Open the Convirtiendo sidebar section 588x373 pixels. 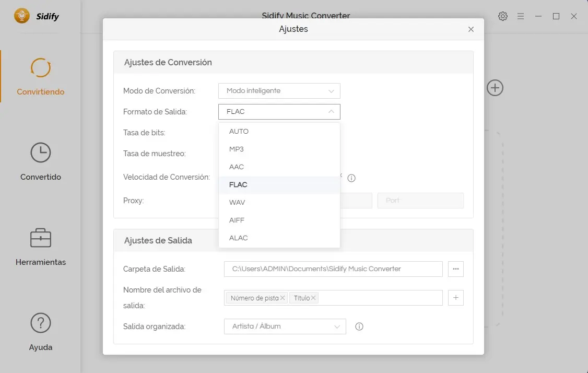point(40,76)
